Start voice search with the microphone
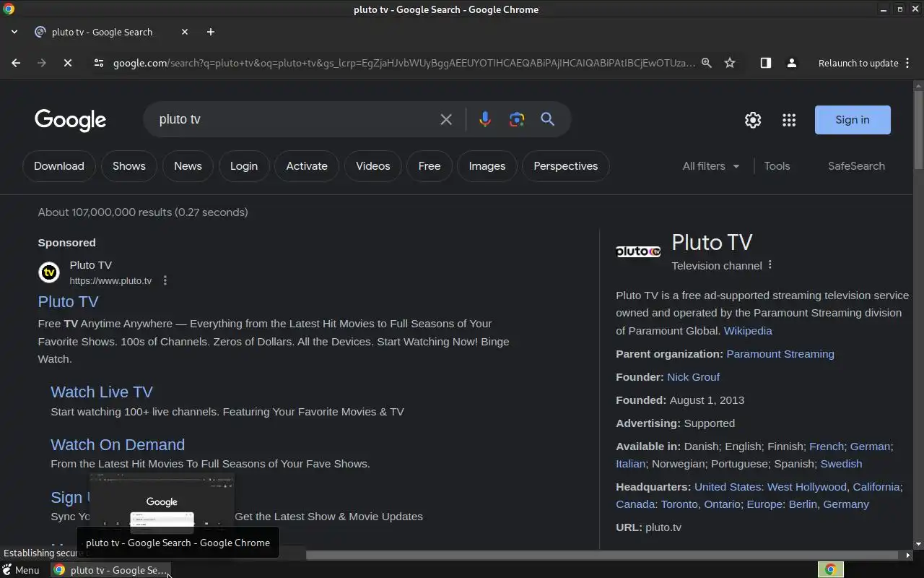The image size is (924, 578). (x=485, y=119)
